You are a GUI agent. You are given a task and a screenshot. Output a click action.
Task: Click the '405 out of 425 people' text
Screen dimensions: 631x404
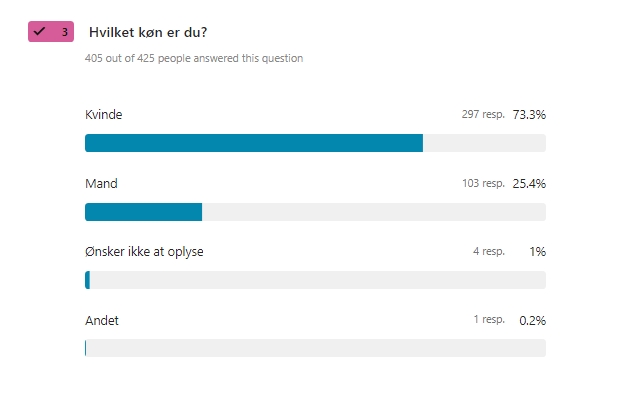(x=194, y=58)
